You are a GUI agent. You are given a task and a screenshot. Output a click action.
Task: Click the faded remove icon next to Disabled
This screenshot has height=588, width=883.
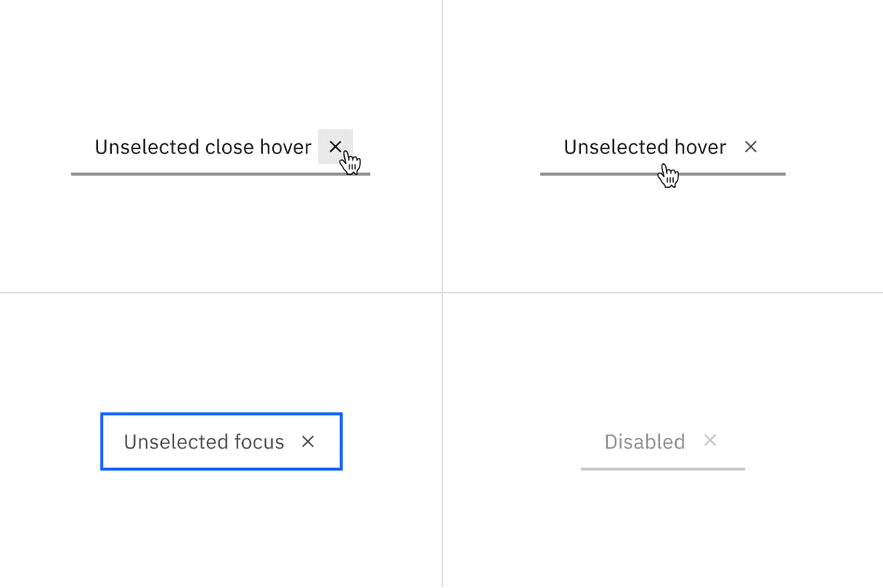click(x=710, y=440)
